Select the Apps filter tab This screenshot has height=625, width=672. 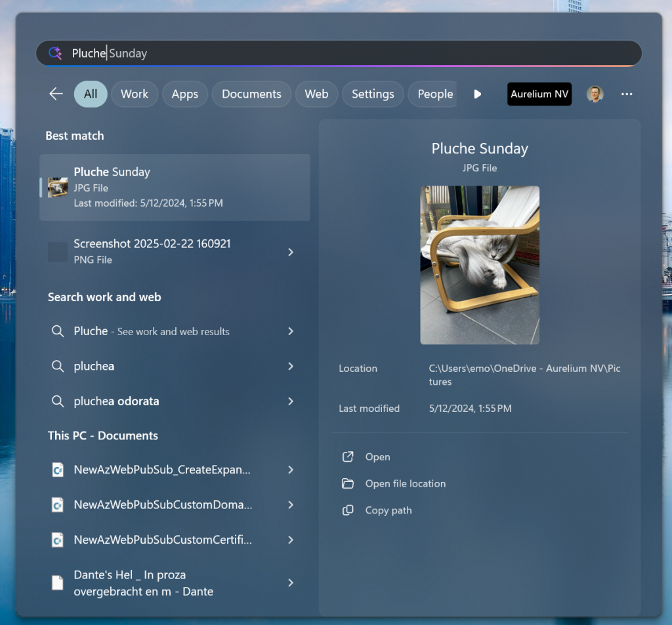[x=184, y=94]
